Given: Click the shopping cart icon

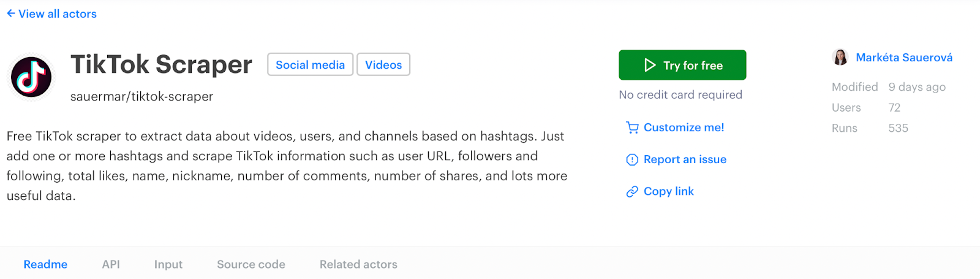Looking at the screenshot, I should (632, 128).
